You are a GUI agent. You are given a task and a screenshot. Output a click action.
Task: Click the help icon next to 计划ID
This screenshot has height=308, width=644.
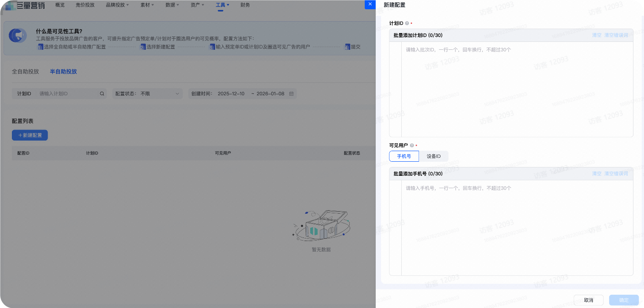[x=407, y=23]
